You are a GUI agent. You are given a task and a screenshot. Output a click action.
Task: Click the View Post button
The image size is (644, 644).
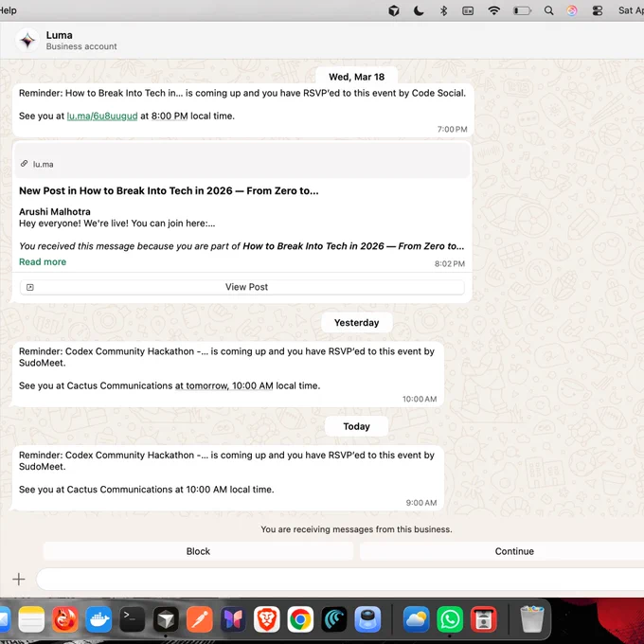pos(242,287)
